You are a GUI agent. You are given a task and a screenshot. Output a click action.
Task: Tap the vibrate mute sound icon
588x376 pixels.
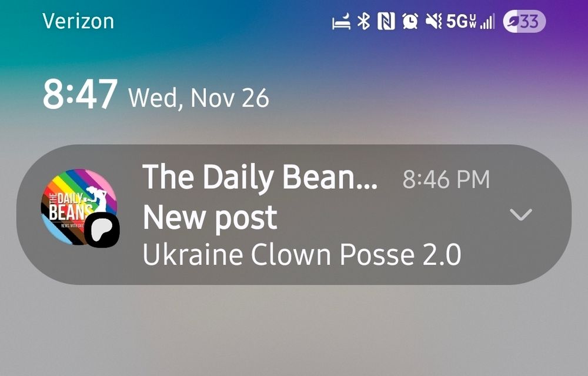(x=434, y=21)
